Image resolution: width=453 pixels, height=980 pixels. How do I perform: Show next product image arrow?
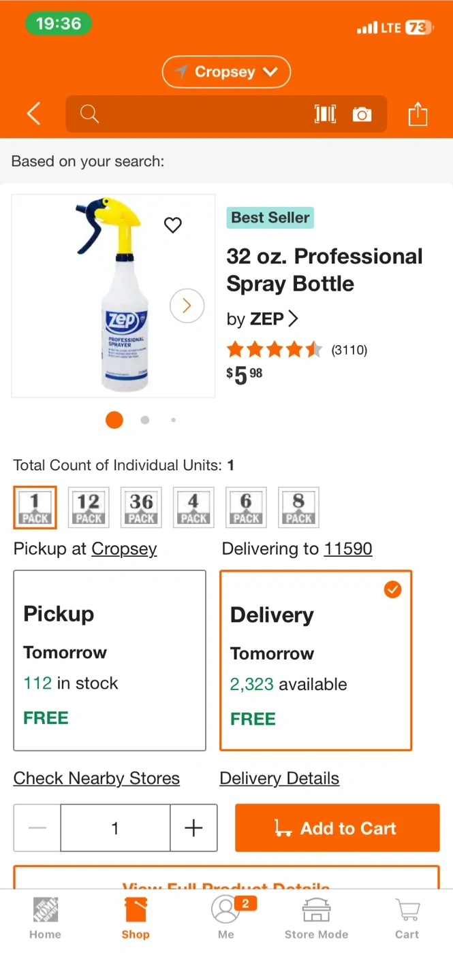click(x=187, y=306)
